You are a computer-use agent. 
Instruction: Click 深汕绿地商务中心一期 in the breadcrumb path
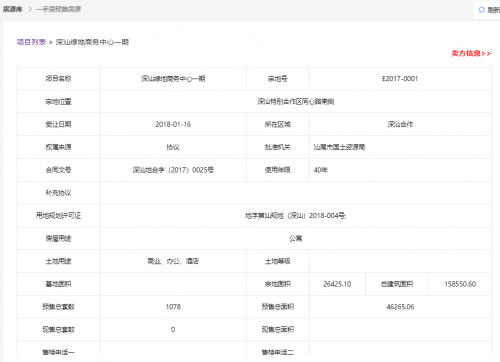(x=92, y=42)
